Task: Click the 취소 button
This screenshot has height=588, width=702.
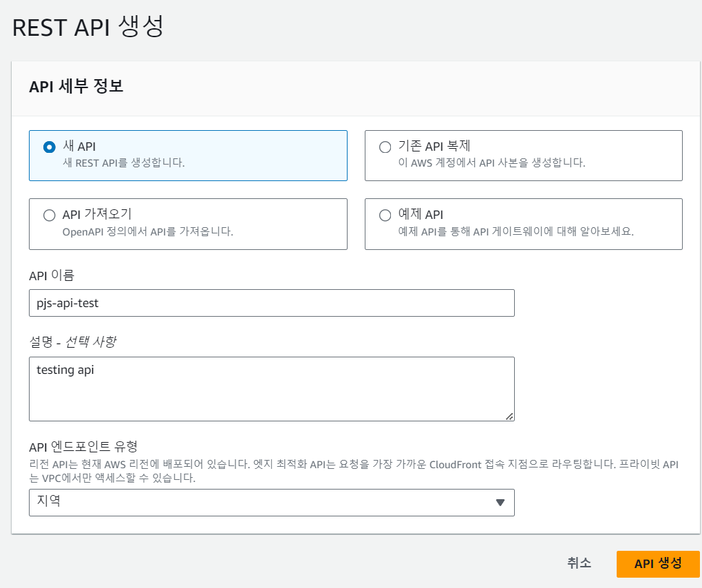Action: (579, 563)
